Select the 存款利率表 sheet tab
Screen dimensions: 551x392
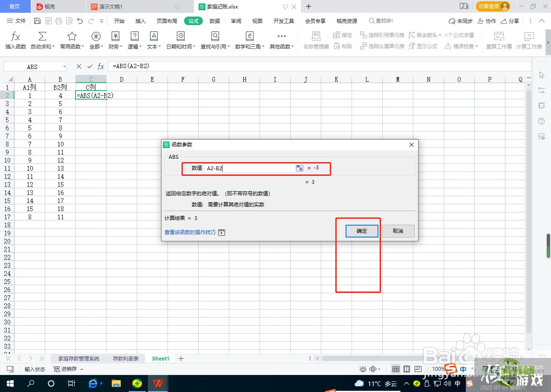tap(126, 359)
